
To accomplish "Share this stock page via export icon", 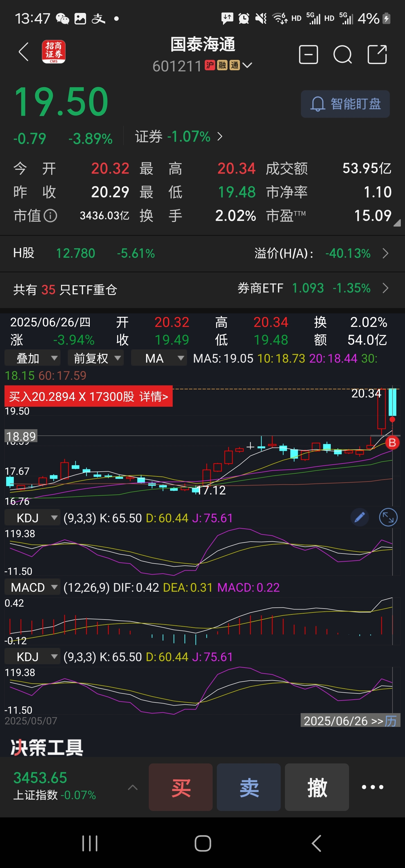I will point(377,54).
